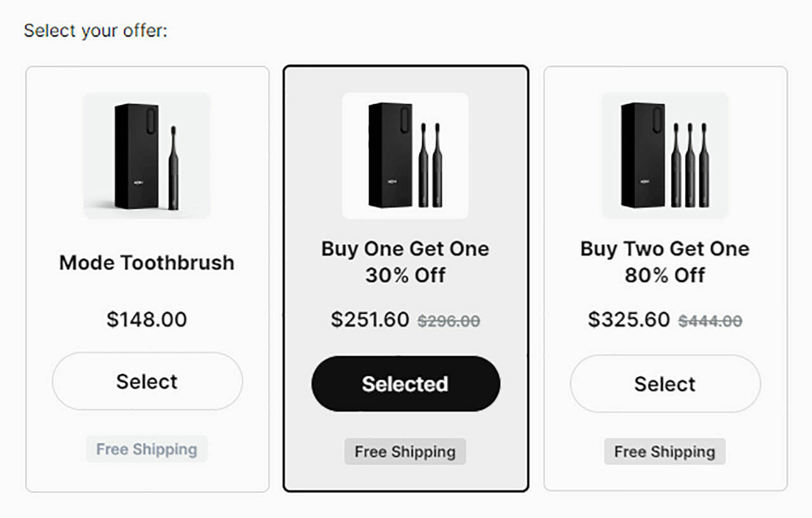Image resolution: width=812 pixels, height=518 pixels.
Task: Click the Buy One Get One 30% Off title
Action: click(405, 261)
